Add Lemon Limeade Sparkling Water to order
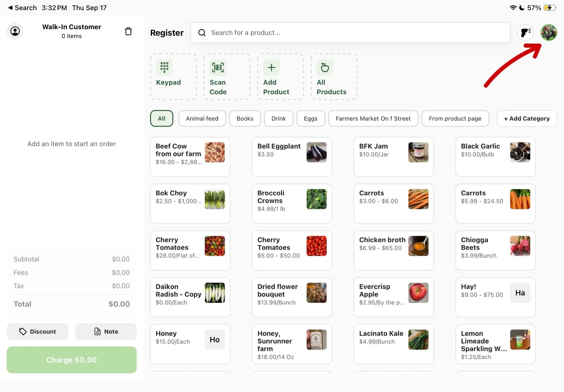The height and width of the screenshot is (392, 564). 495,344
